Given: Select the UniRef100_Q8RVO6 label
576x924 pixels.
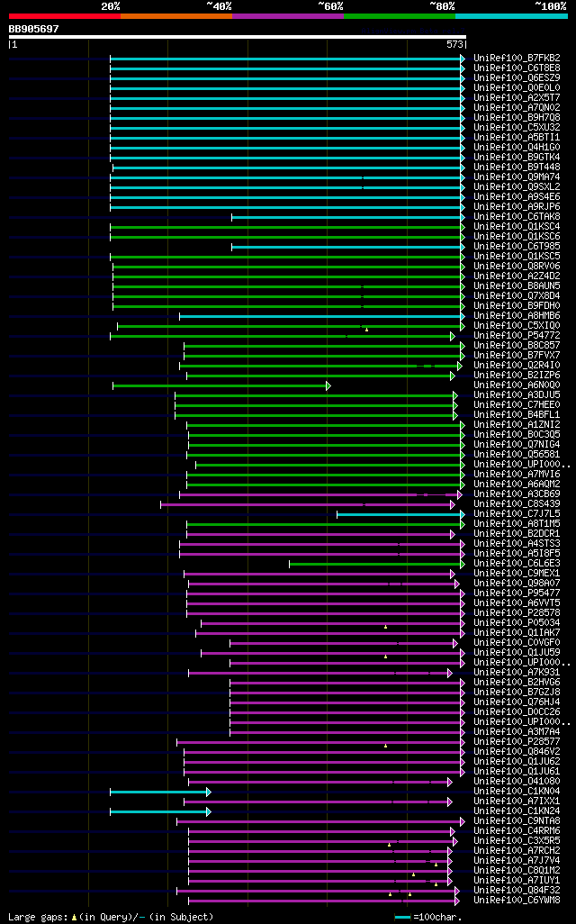Looking at the screenshot, I should pyautogui.click(x=517, y=267).
